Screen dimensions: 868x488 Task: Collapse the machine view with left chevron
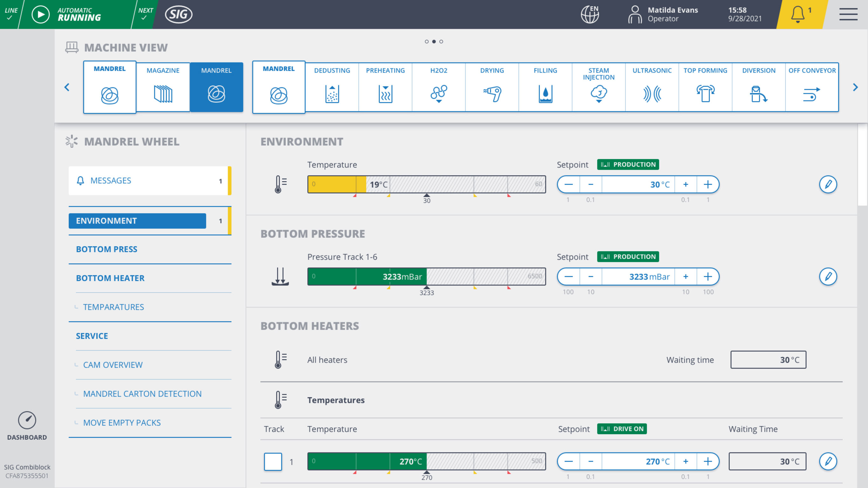coord(66,87)
